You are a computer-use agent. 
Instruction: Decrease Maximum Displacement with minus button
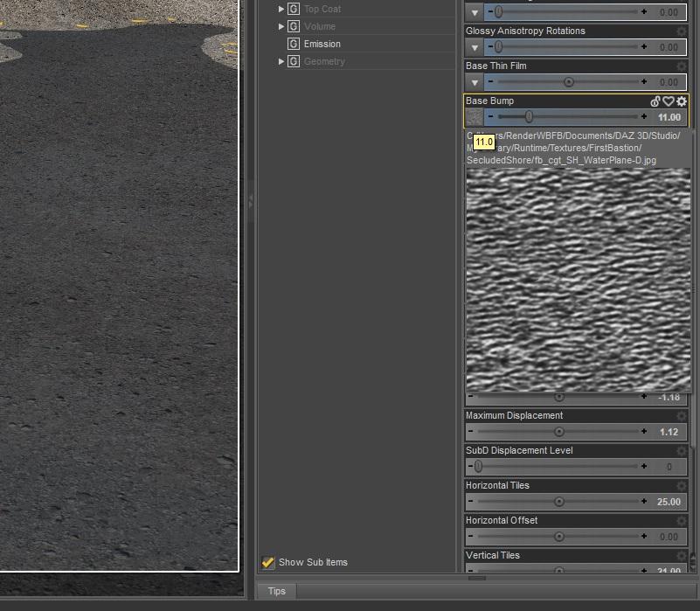coord(470,431)
